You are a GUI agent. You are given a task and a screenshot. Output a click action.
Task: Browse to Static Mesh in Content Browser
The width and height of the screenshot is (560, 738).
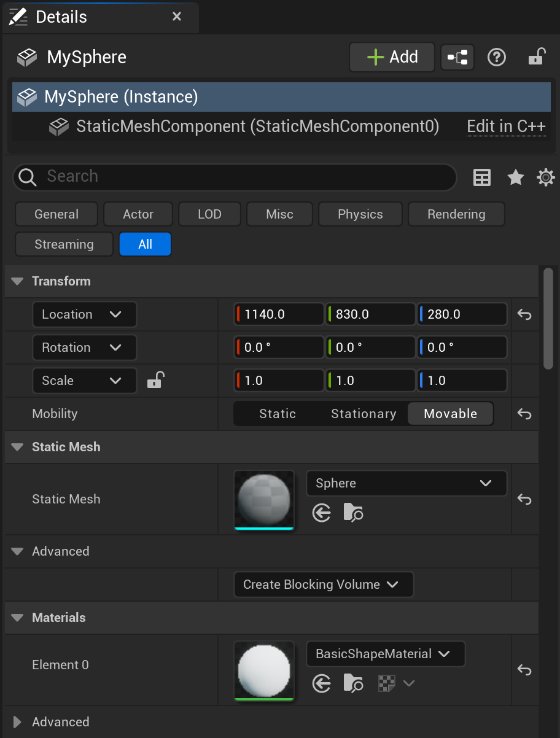pyautogui.click(x=353, y=513)
